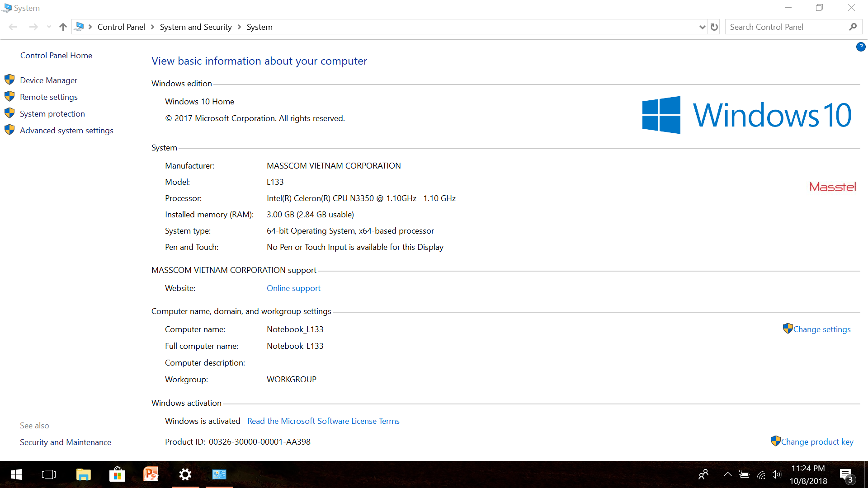This screenshot has height=488, width=868.
Task: Click the Device Manager shield icon
Action: pos(9,80)
